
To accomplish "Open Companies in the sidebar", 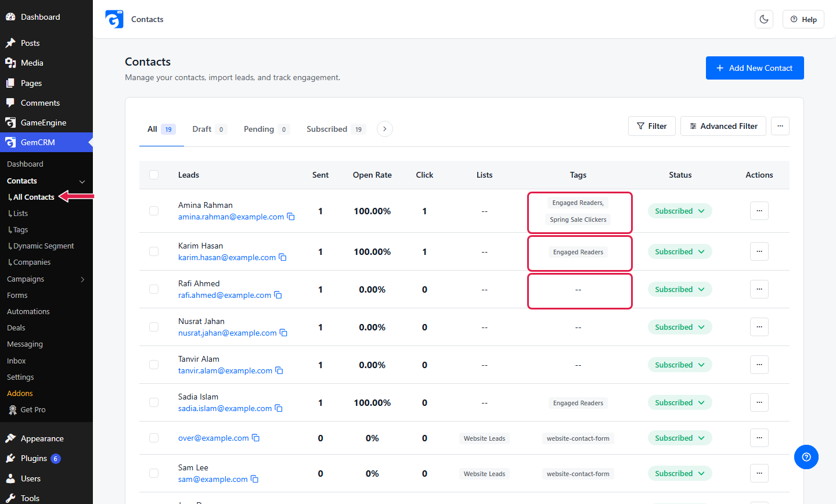I will coord(32,262).
